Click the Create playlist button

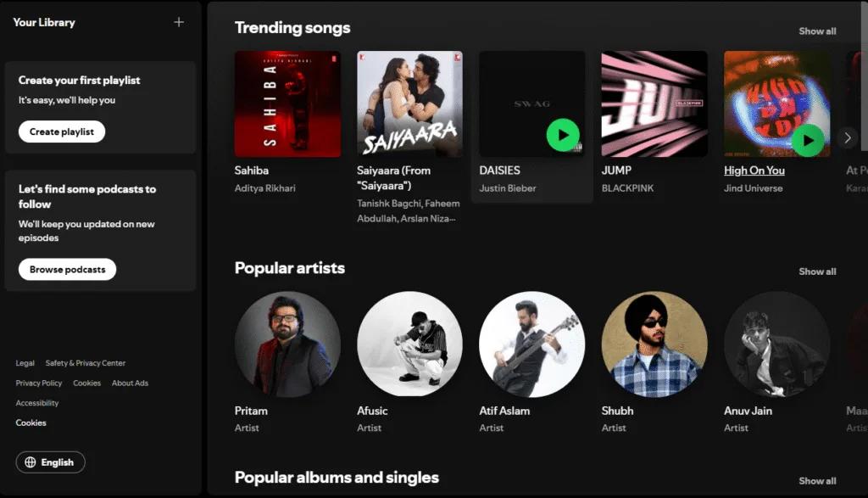[x=61, y=131]
